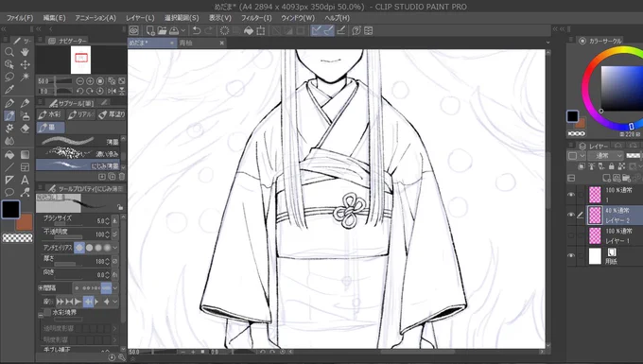Choose the 薄墨 brush preset
The height and width of the screenshot is (364, 643).
pyautogui.click(x=78, y=142)
